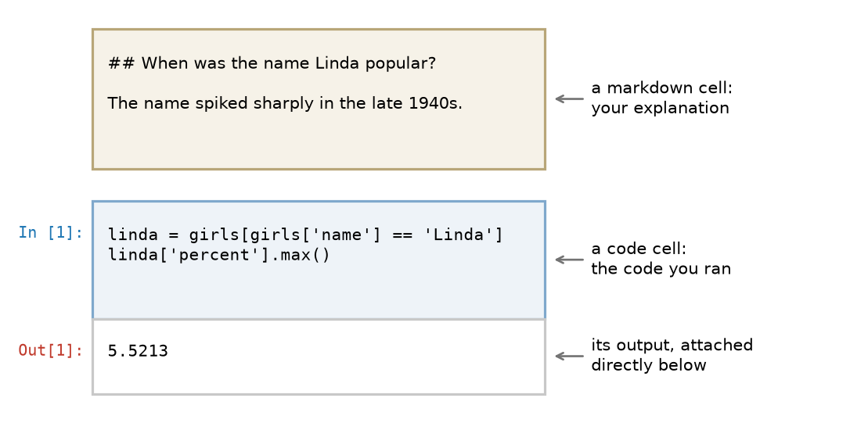The image size is (868, 423).
Task: Place cursor in first code line with girls filter
Action: point(305,235)
